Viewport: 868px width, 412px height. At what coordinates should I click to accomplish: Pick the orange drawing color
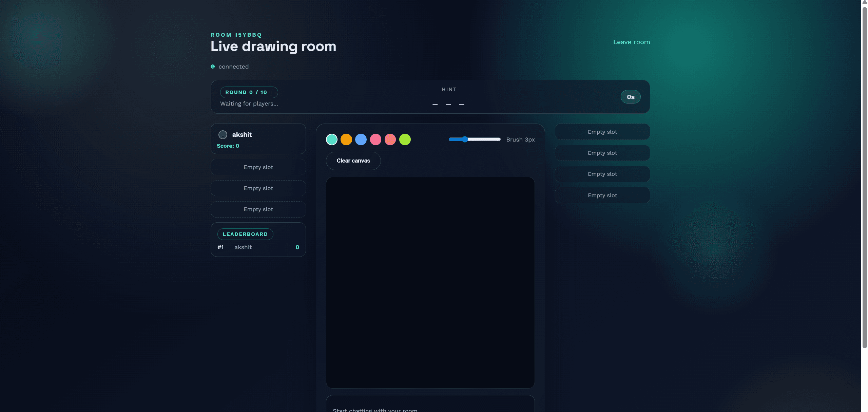(x=346, y=139)
